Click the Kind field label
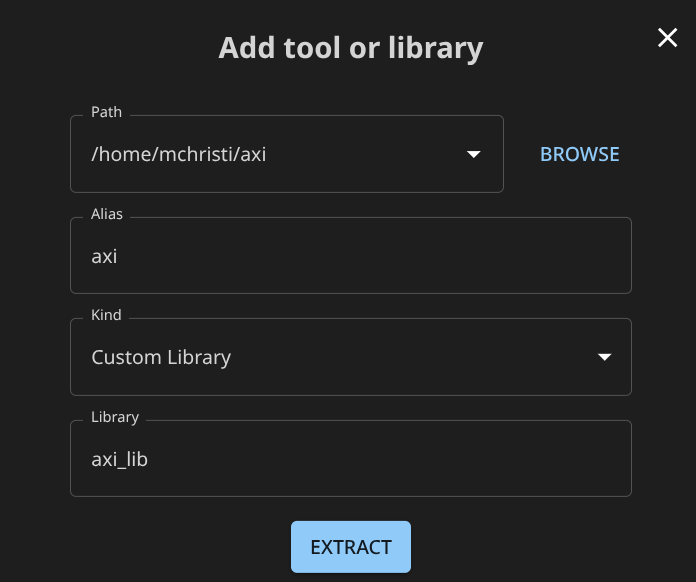This screenshot has height=582, width=696. click(x=106, y=315)
